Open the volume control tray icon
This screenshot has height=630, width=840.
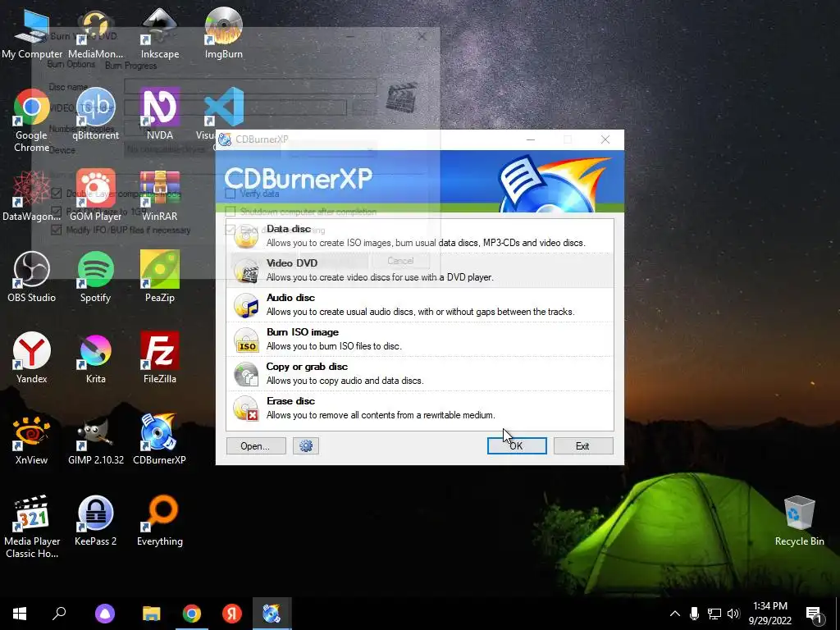tap(733, 614)
